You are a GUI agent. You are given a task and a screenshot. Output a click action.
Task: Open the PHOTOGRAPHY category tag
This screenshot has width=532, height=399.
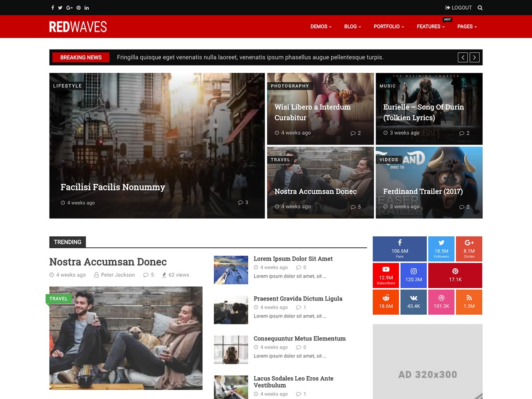point(290,86)
